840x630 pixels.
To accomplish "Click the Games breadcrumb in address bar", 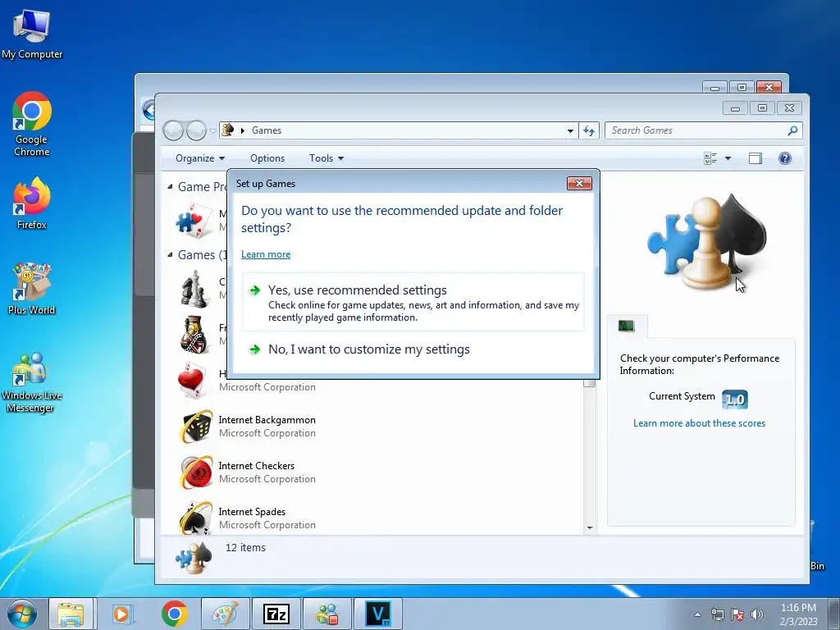I will click(267, 130).
